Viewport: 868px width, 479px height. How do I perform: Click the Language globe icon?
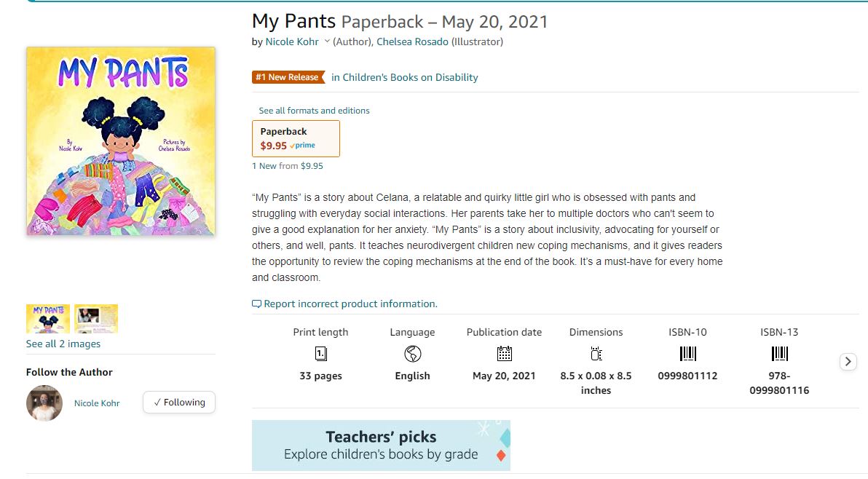pos(412,355)
